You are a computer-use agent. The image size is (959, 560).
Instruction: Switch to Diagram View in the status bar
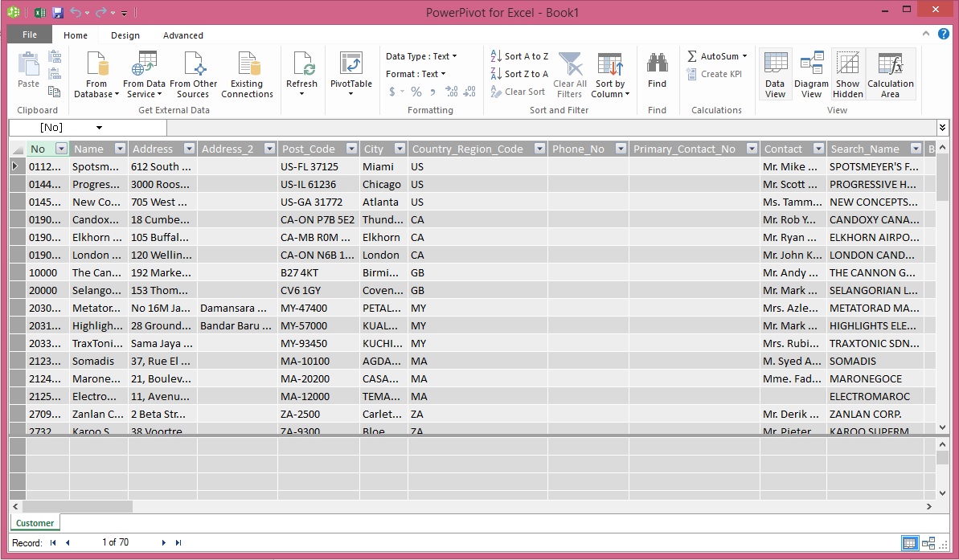(926, 543)
